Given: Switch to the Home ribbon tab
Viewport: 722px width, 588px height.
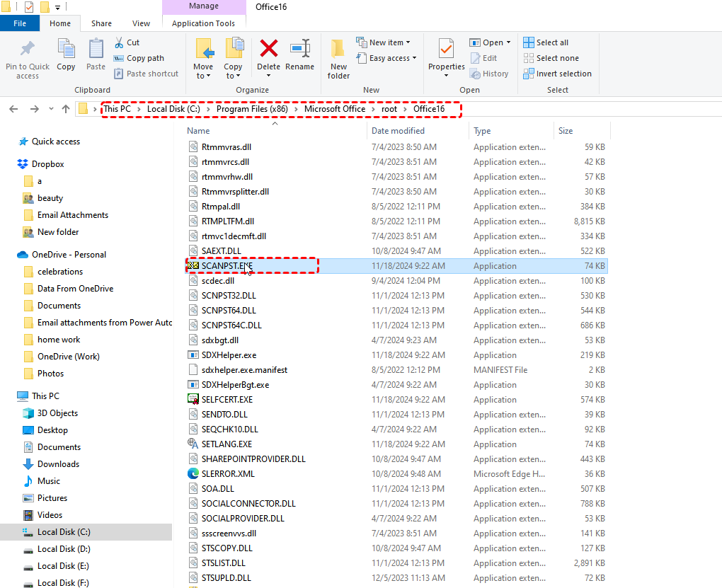Looking at the screenshot, I should 60,23.
